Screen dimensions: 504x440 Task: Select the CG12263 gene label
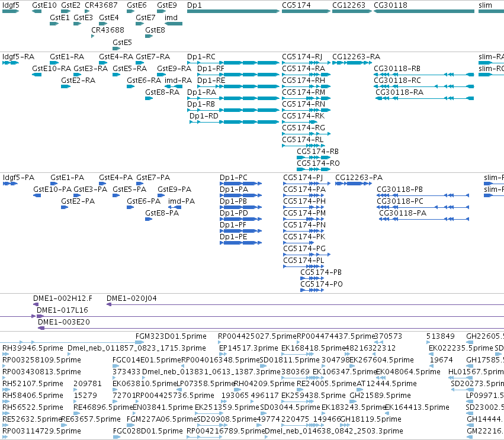[x=349, y=5]
